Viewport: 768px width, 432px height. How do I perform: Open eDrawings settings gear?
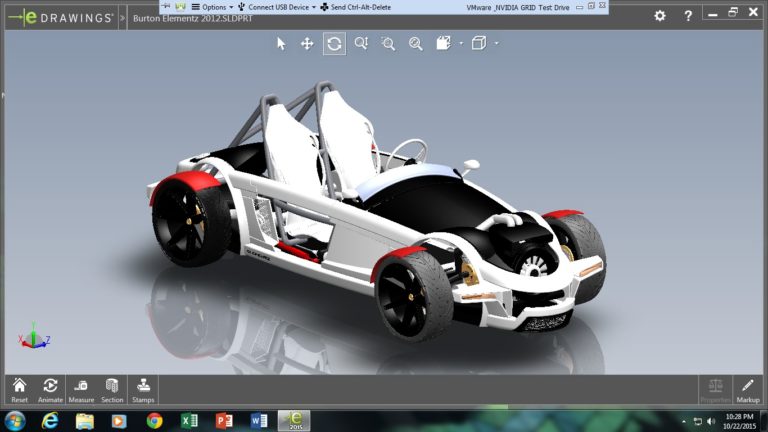pos(660,16)
